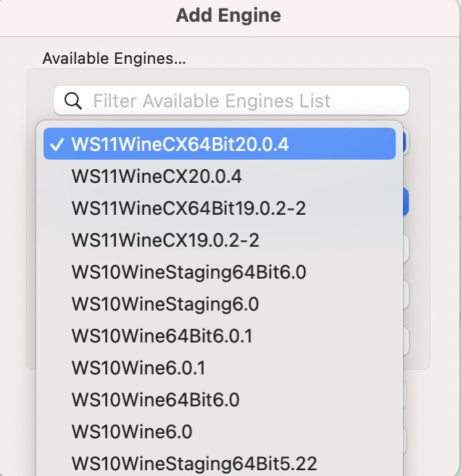The height and width of the screenshot is (476, 461).
Task: Select WS11WineCX19.0.2-2 engine option
Action: click(220, 240)
